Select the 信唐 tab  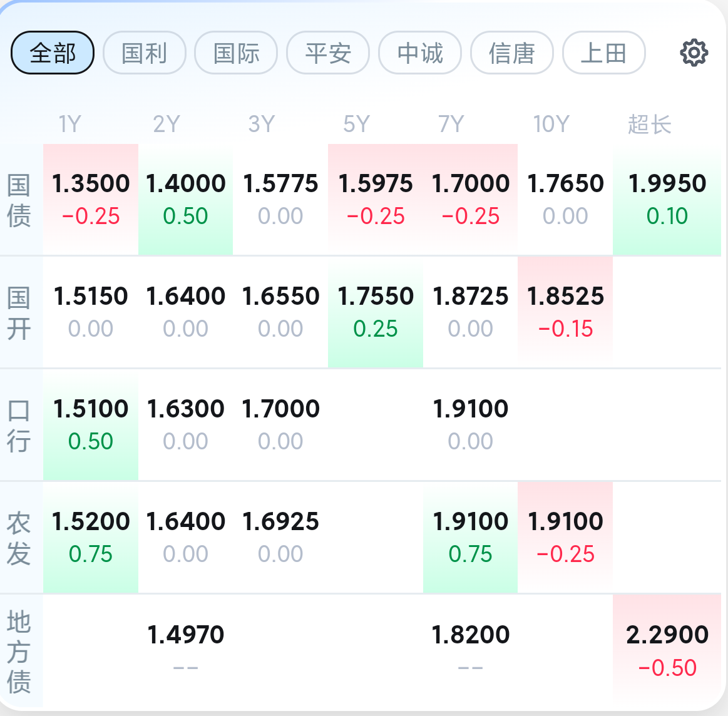(x=512, y=53)
